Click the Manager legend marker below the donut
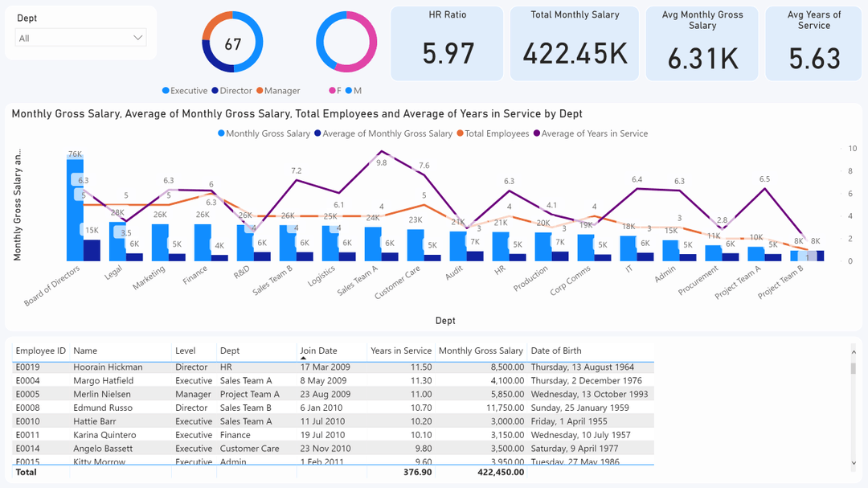Viewport: 868px width, 488px height. point(260,90)
